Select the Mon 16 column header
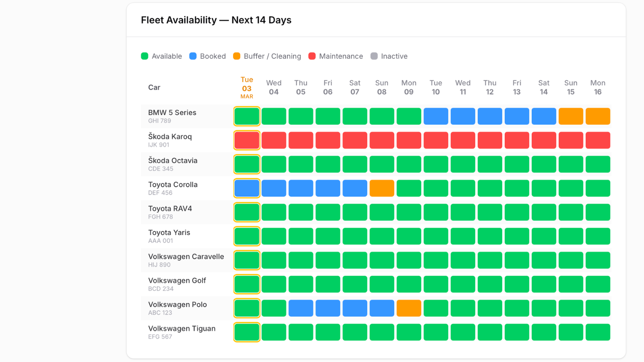Viewport: 644px width, 362px height. 598,88
